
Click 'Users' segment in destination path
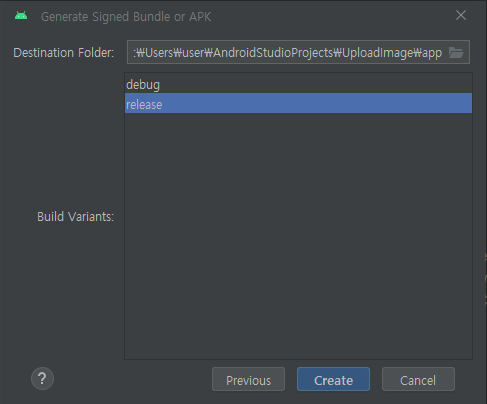159,53
